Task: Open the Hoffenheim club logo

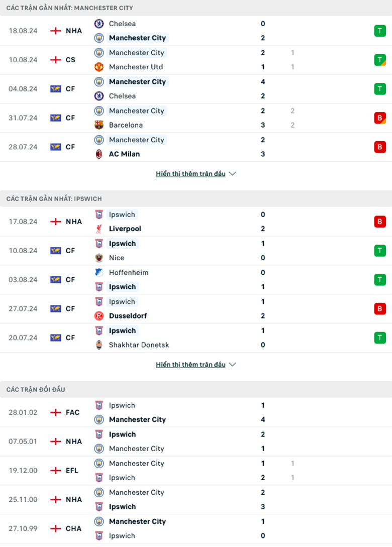Action: point(99,272)
